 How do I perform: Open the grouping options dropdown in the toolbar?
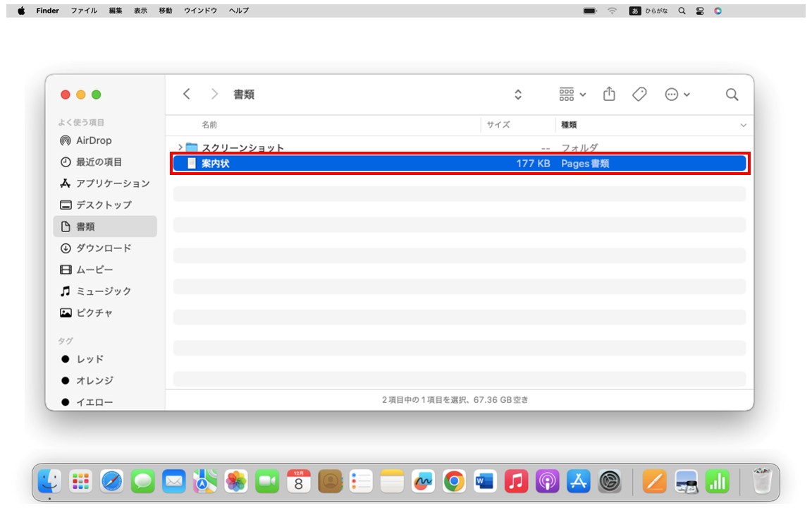(x=571, y=94)
